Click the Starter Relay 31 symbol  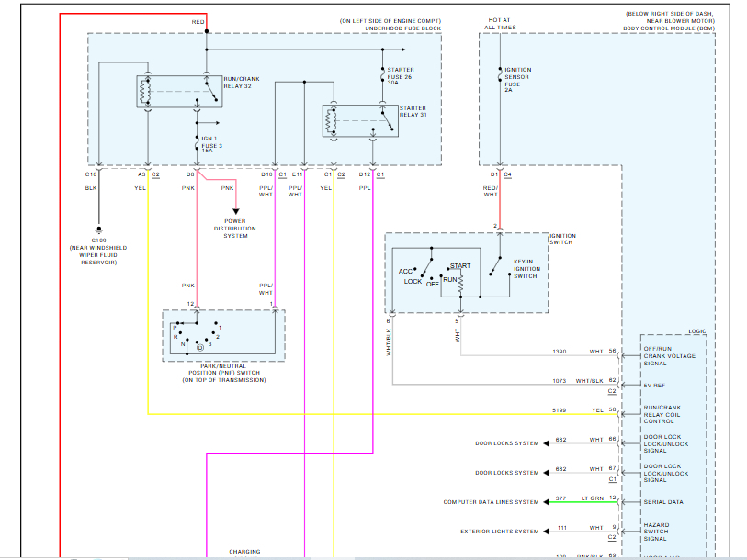tap(360, 121)
